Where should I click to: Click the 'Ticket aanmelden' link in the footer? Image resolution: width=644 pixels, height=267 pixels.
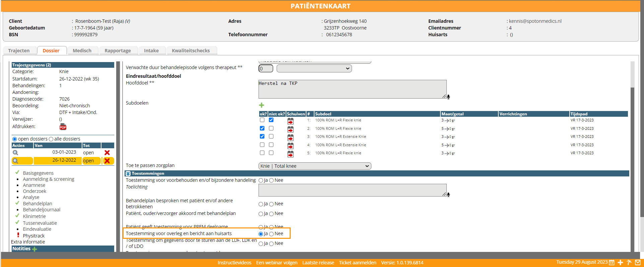[357, 263]
